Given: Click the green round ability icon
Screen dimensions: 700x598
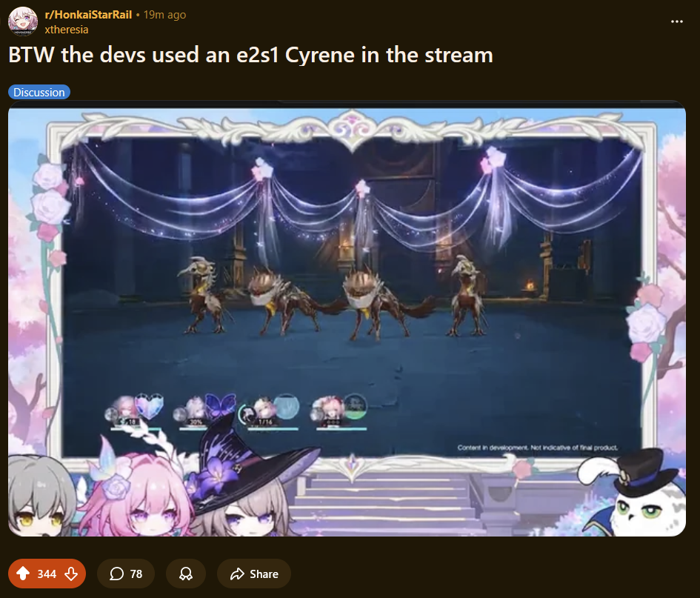Looking at the screenshot, I should 356,406.
